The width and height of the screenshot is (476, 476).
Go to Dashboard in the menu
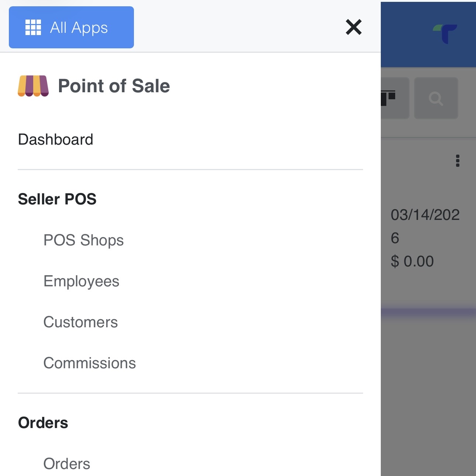pos(56,139)
